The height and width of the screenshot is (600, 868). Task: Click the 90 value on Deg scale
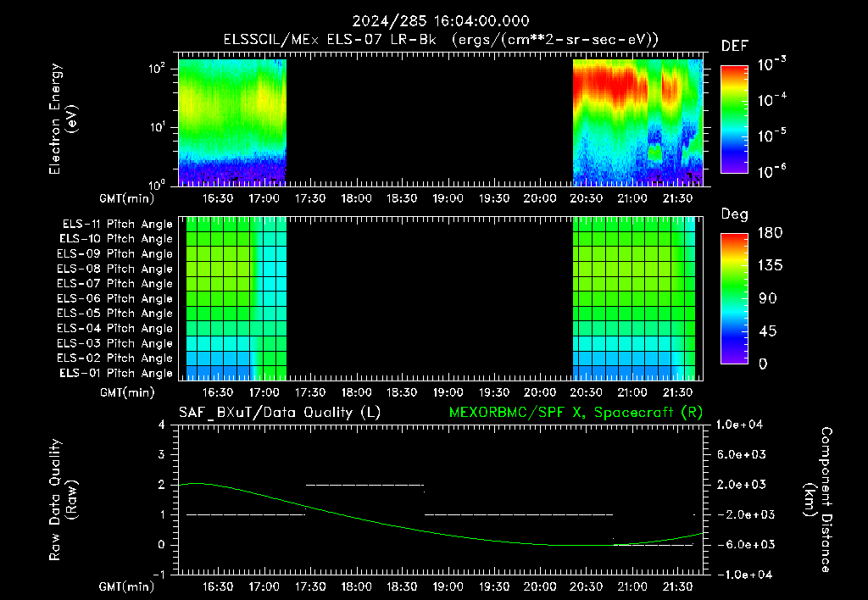(768, 299)
